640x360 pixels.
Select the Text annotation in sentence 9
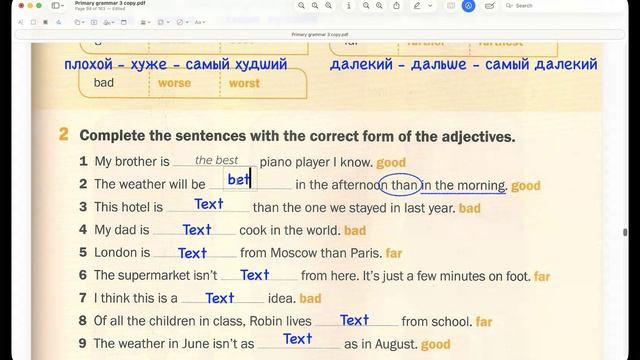(x=298, y=338)
